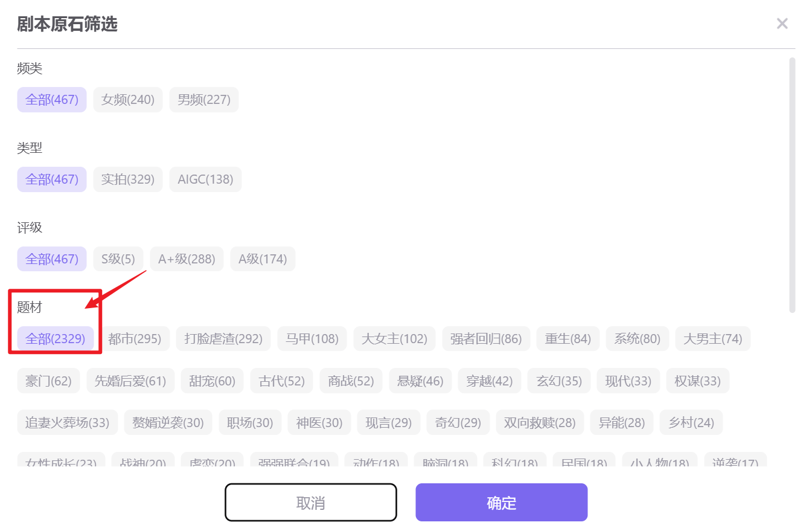The height and width of the screenshot is (528, 812).
Task: Filter type by 实拍(329)
Action: click(x=128, y=179)
